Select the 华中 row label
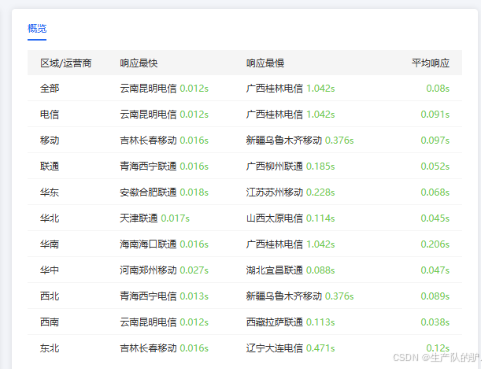 (x=50, y=270)
